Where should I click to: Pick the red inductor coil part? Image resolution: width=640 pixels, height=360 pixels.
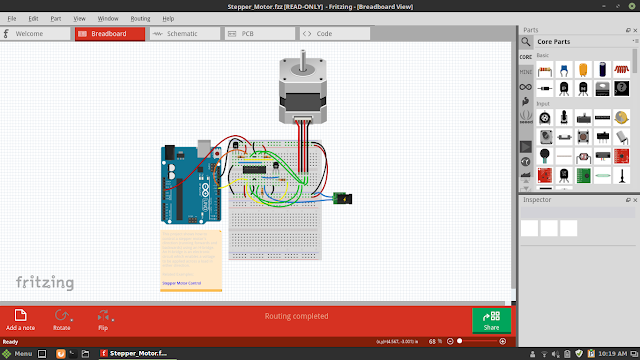[621, 70]
